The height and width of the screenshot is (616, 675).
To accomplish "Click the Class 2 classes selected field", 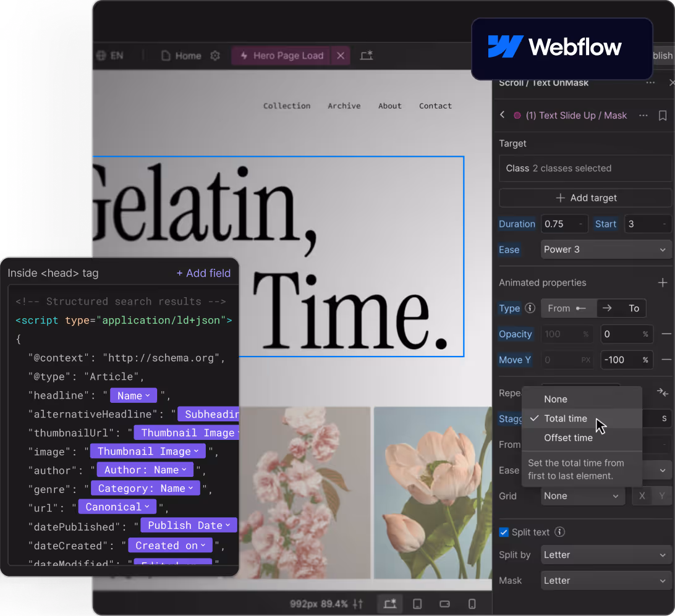I will coord(587,168).
